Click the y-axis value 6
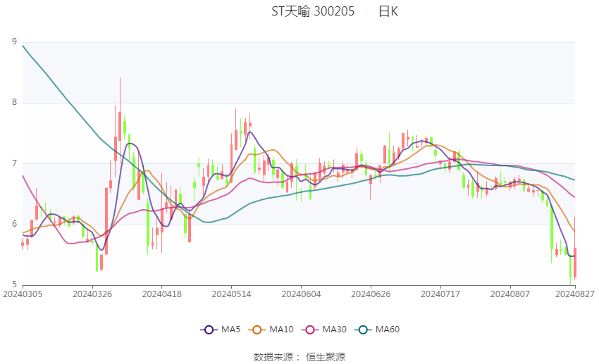The height and width of the screenshot is (364, 599). pyautogui.click(x=15, y=224)
